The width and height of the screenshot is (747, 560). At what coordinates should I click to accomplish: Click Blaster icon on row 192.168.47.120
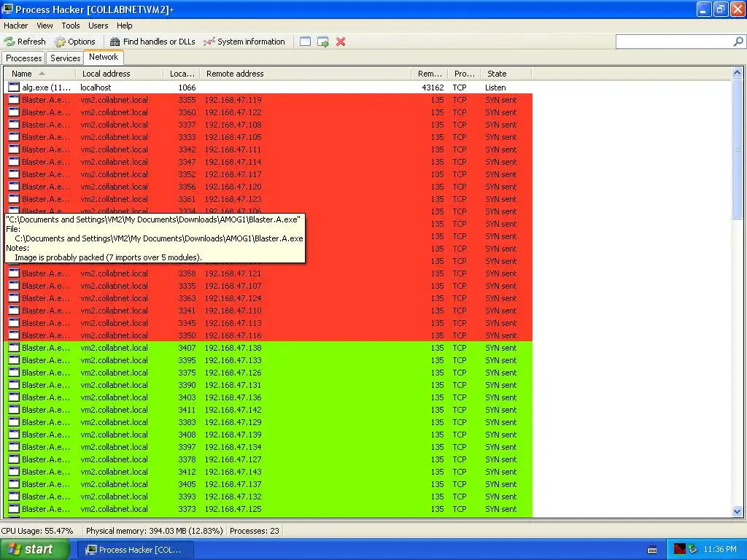click(14, 186)
